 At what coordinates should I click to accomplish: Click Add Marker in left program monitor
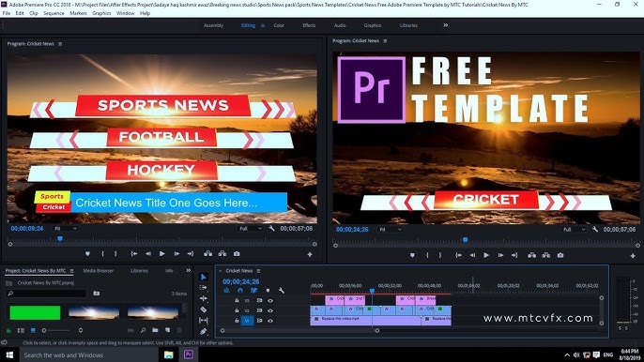pyautogui.click(x=87, y=254)
